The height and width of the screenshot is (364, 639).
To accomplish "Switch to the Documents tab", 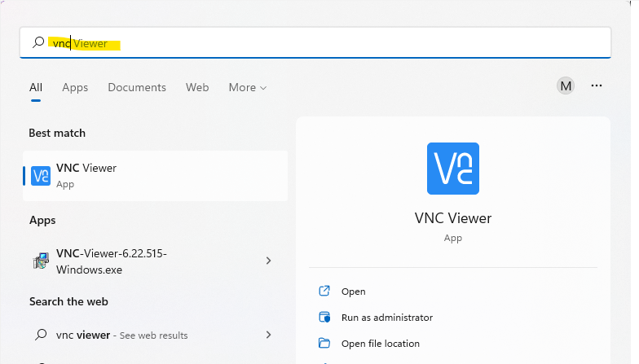I will click(x=137, y=87).
